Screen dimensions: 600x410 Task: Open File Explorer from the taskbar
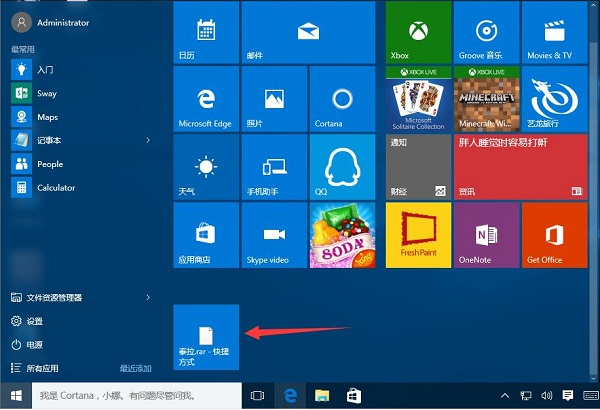click(322, 396)
